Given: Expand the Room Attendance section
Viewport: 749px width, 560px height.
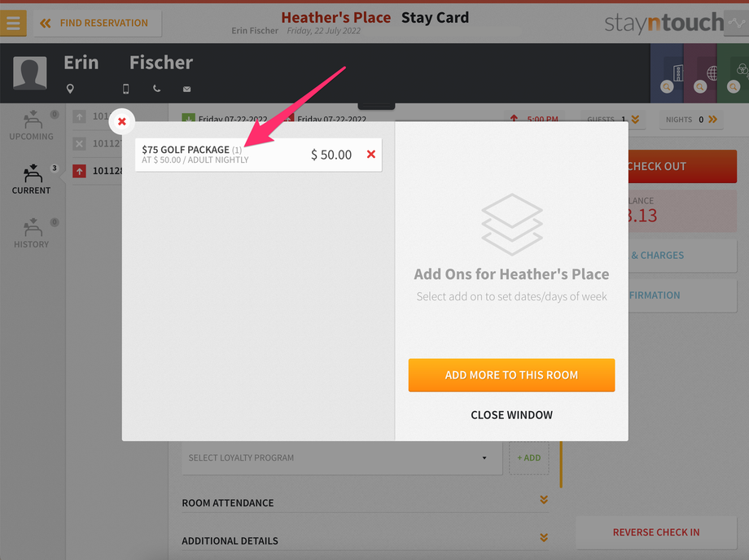Looking at the screenshot, I should tap(365, 502).
